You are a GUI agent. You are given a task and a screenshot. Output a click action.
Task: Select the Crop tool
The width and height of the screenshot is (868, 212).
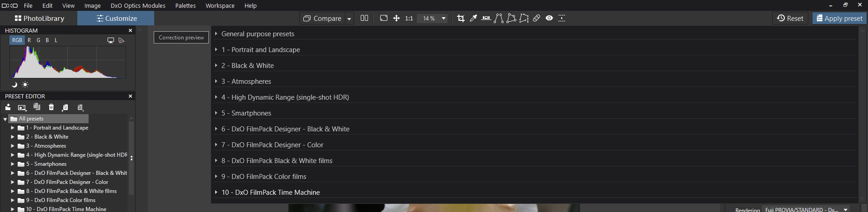click(461, 18)
